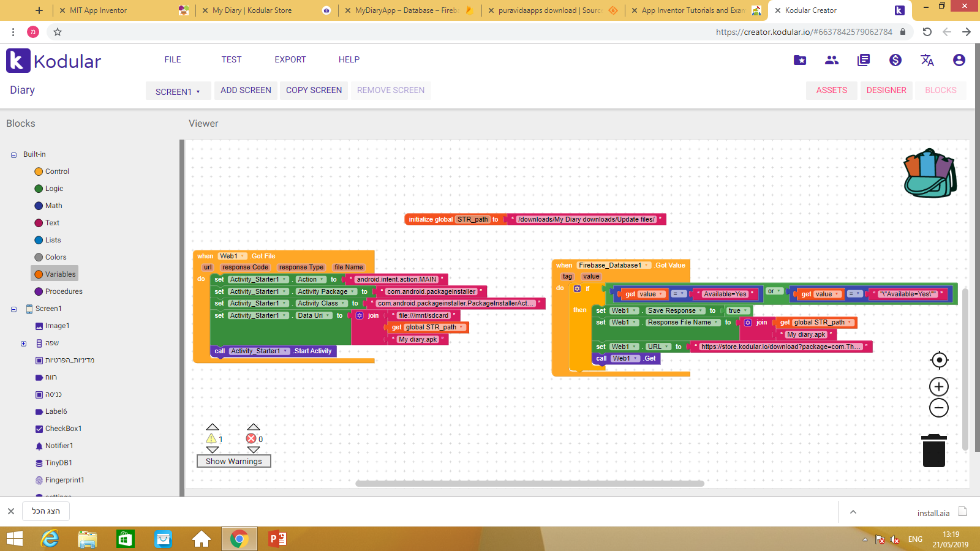980x551 pixels.
Task: Click the red error counter icon
Action: [251, 438]
